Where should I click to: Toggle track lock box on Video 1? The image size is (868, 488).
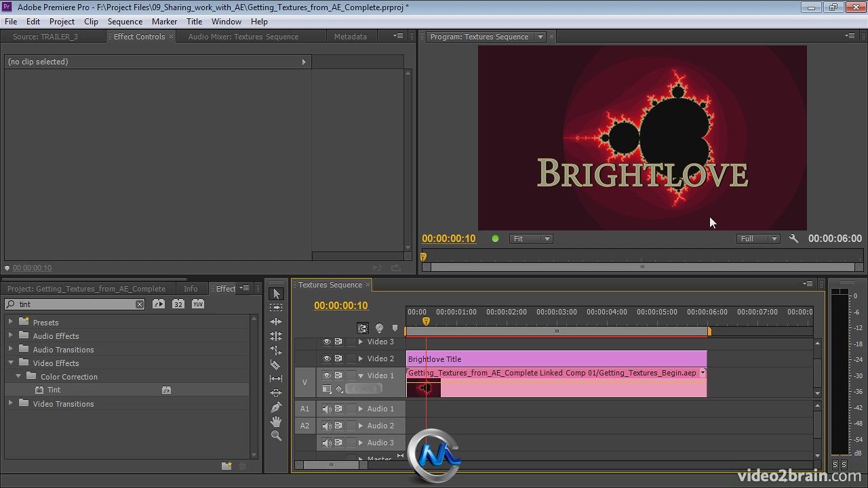click(x=351, y=375)
